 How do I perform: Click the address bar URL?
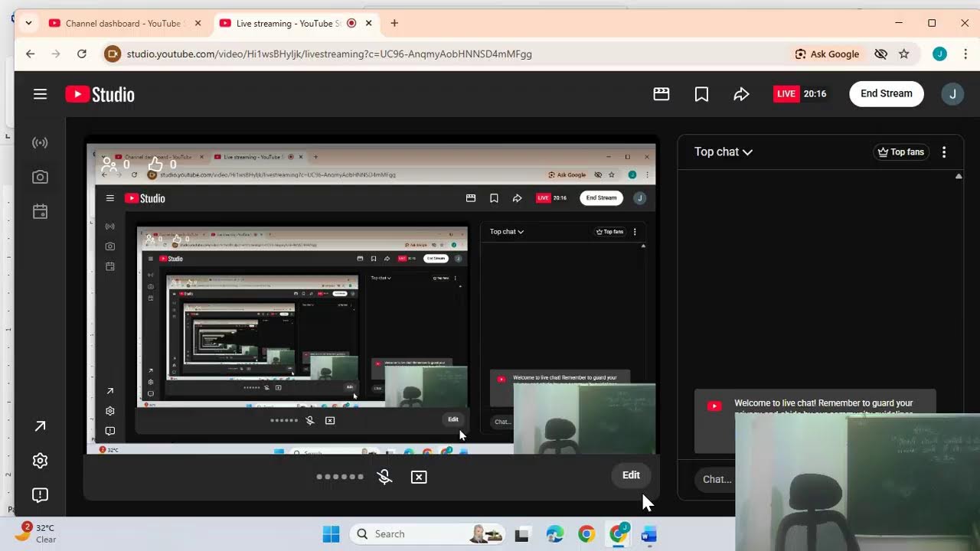329,54
